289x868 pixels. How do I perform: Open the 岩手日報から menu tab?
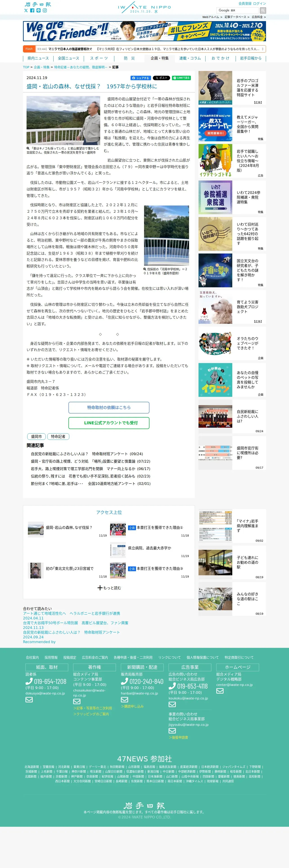tap(251, 58)
